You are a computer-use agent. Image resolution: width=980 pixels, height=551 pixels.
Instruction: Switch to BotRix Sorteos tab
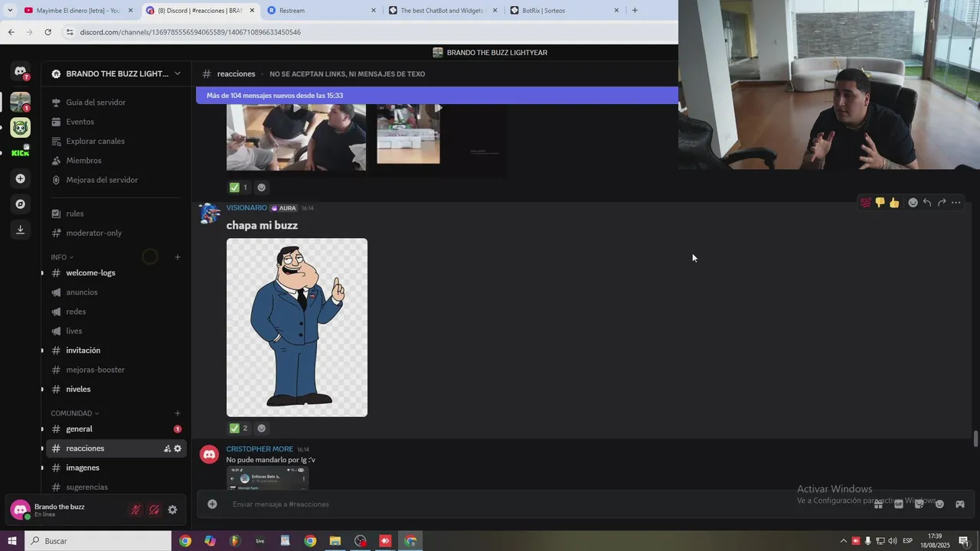(x=564, y=11)
